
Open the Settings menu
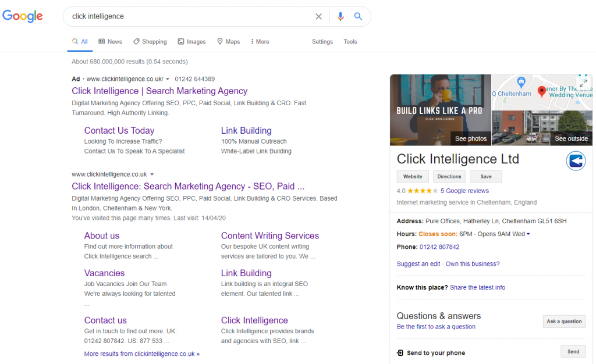coord(322,41)
